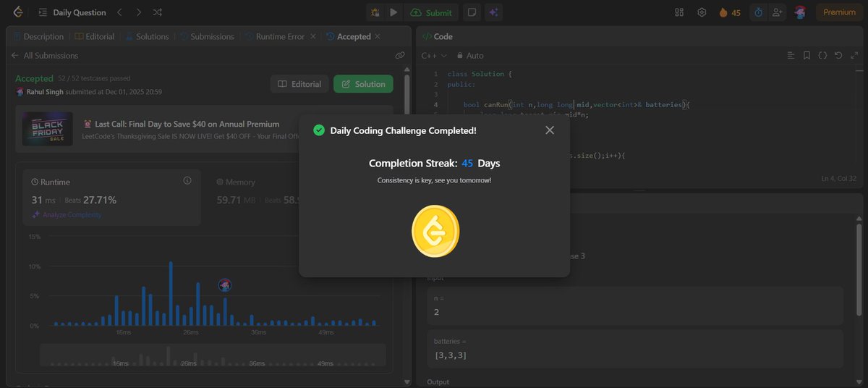Show runtime info icon
This screenshot has width=868, height=388.
tap(187, 180)
